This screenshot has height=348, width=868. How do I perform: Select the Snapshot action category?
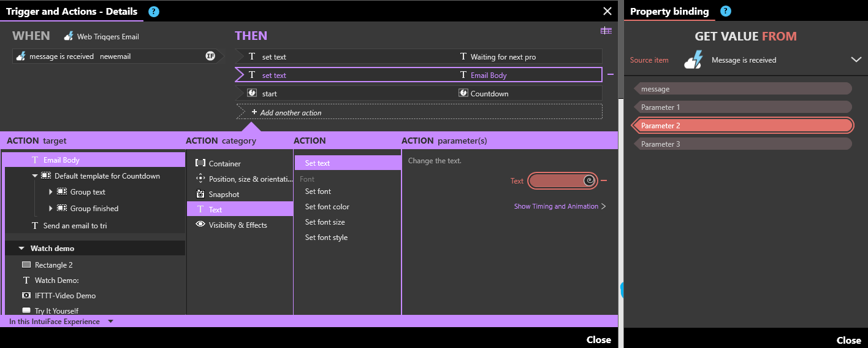tap(240, 194)
